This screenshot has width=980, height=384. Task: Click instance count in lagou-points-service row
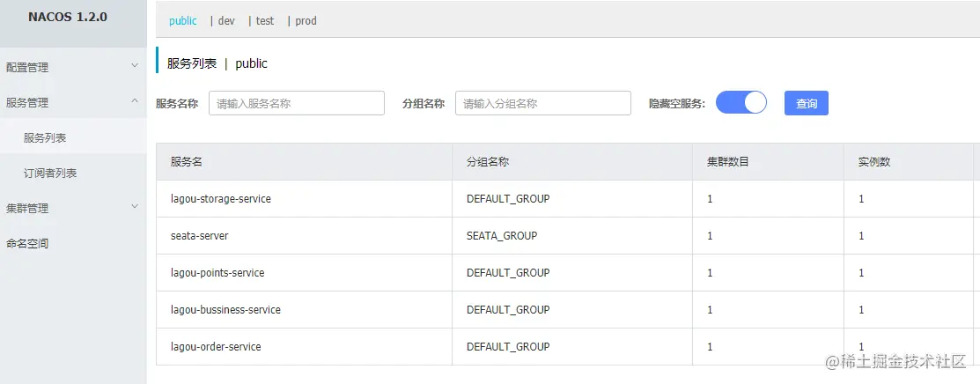coord(862,273)
